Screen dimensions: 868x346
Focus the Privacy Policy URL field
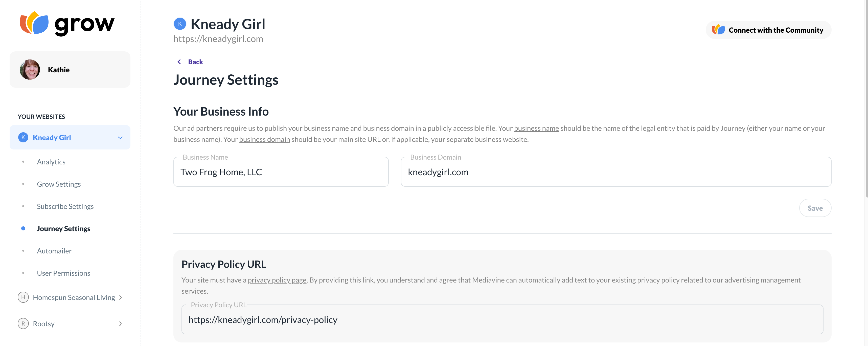click(502, 320)
